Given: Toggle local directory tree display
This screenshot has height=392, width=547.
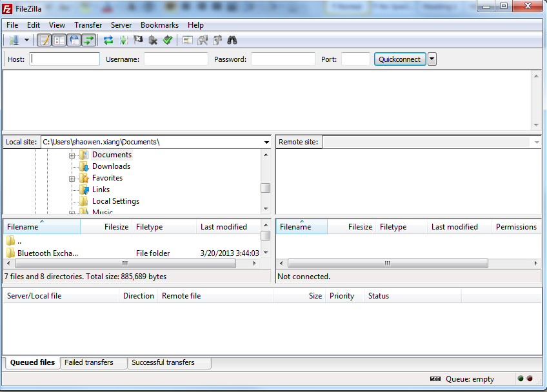Looking at the screenshot, I should coord(59,41).
